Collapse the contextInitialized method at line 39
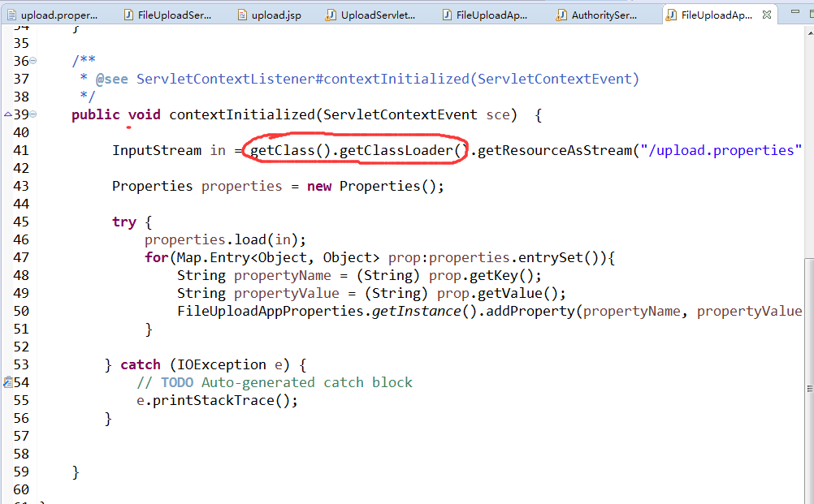 pos(33,114)
